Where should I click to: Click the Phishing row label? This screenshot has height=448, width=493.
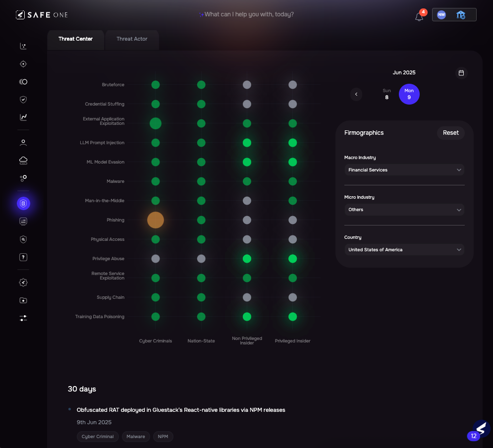tap(115, 220)
